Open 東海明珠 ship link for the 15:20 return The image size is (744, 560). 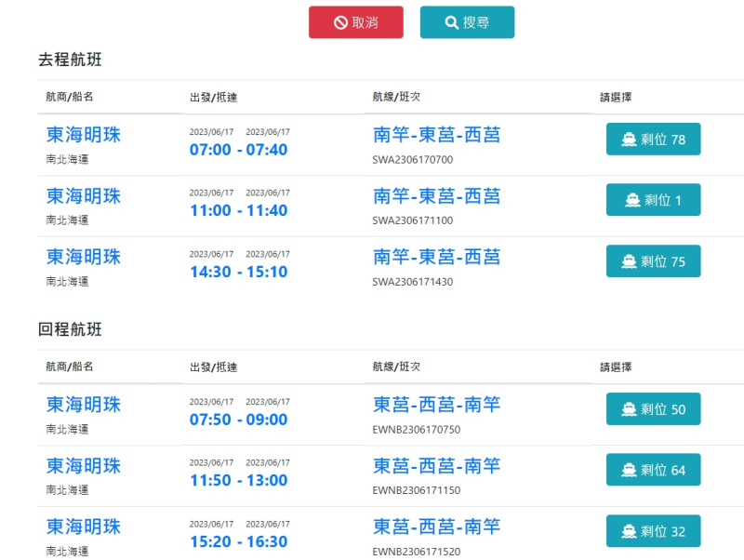pos(84,527)
